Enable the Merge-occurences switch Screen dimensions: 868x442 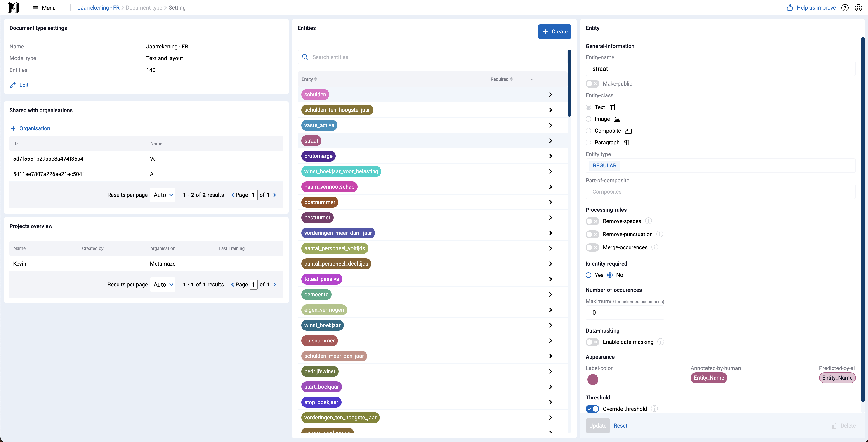pyautogui.click(x=592, y=247)
